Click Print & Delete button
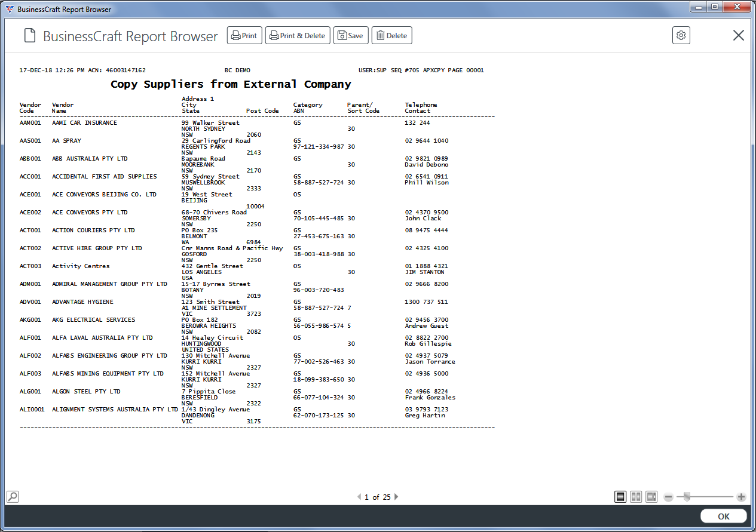 298,36
